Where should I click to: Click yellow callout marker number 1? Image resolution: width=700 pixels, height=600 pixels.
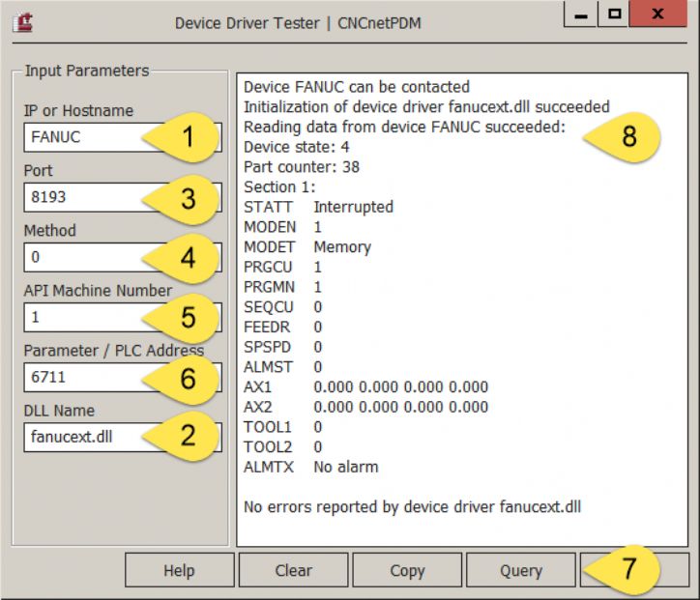(190, 137)
